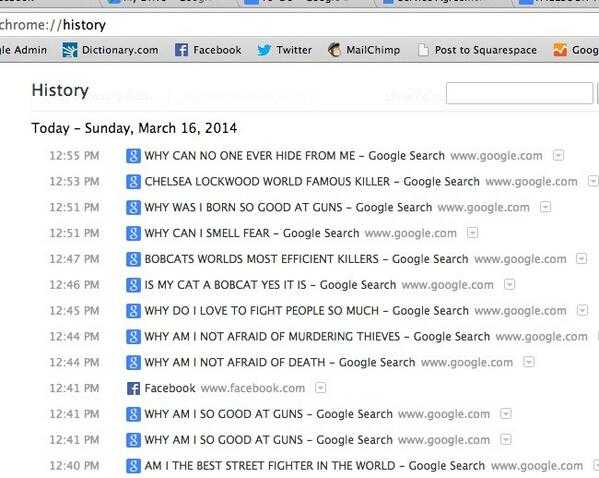Expand options for IS MY CAT A BOBCAT entry

509,284
